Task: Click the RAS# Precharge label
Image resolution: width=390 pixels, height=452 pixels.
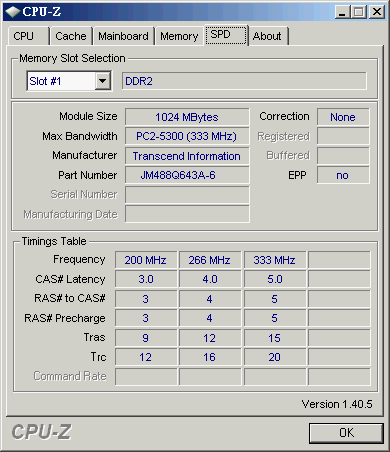Action: [x=65, y=318]
